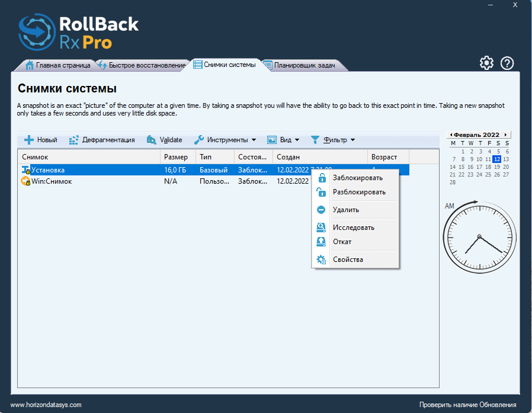Open www.horizondatasys.com link
This screenshot has width=532, height=413.
point(46,405)
